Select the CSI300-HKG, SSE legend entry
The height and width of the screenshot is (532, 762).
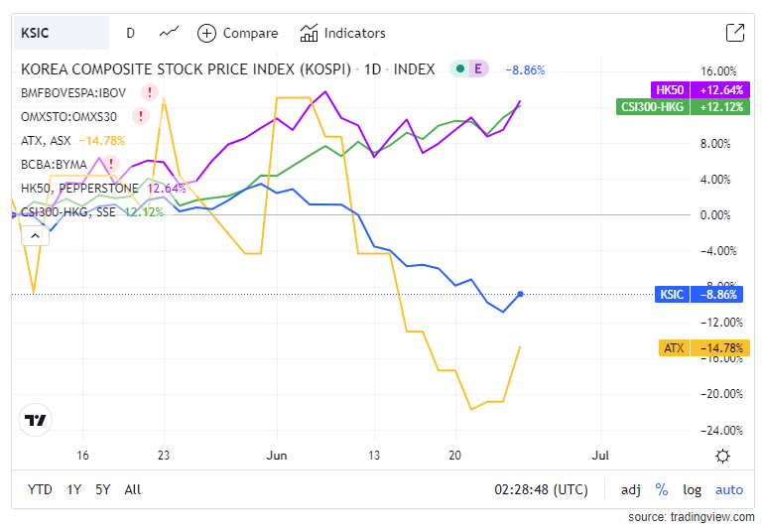[x=68, y=212]
